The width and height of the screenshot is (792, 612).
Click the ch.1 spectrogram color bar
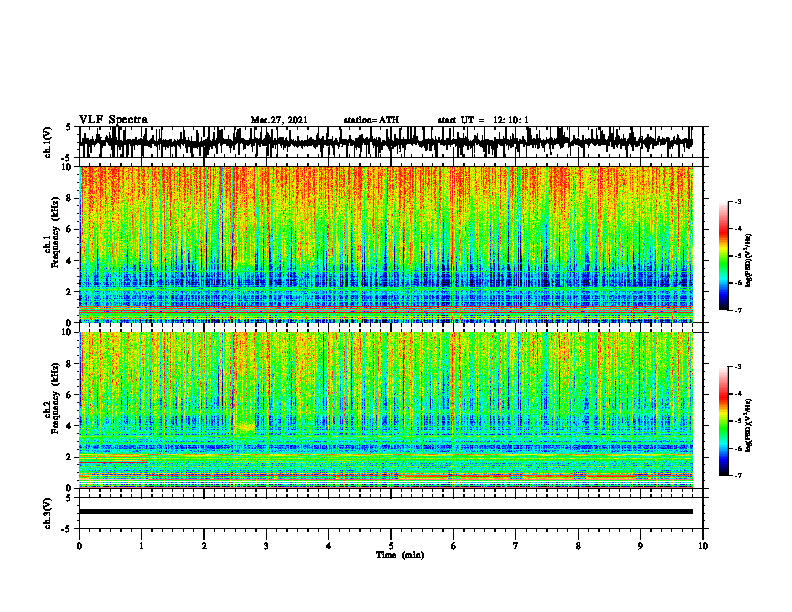click(x=724, y=256)
